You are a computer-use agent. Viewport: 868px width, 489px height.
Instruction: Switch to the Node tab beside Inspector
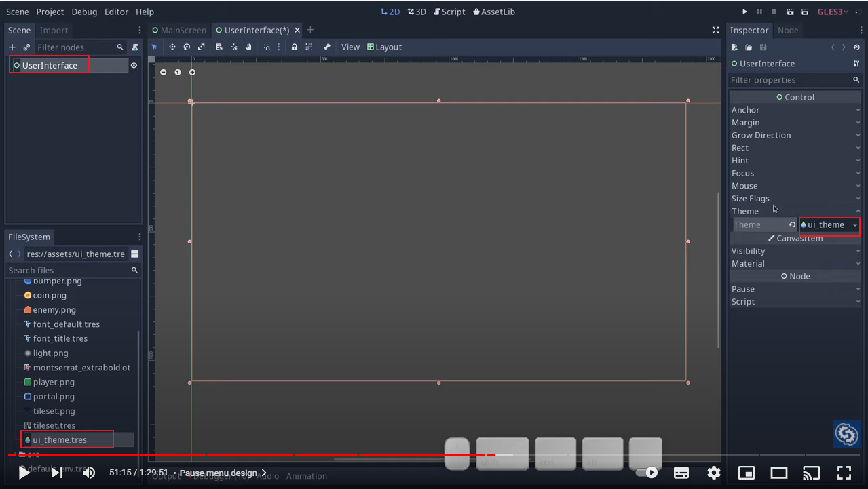[x=787, y=30]
